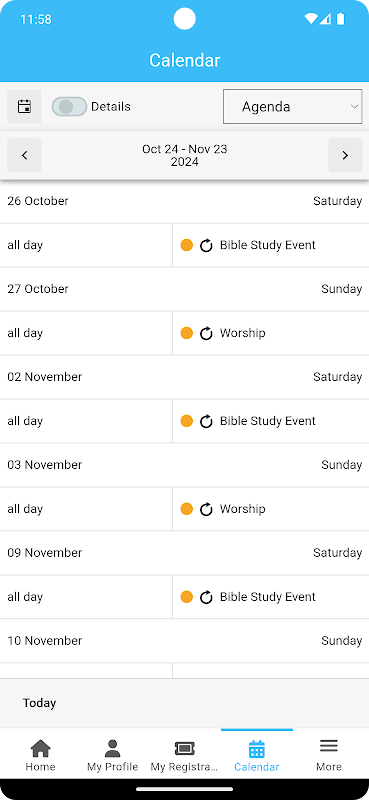The height and width of the screenshot is (800, 369).
Task: Click the Oct 24 - Nov 23 date label
Action: (x=184, y=155)
